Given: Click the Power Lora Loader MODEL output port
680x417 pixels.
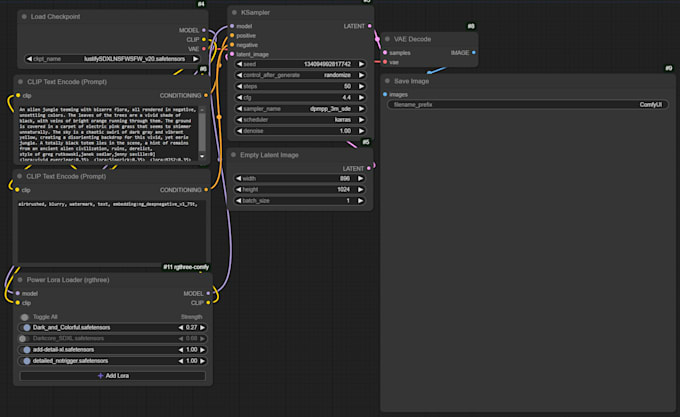Looking at the screenshot, I should click(x=208, y=293).
